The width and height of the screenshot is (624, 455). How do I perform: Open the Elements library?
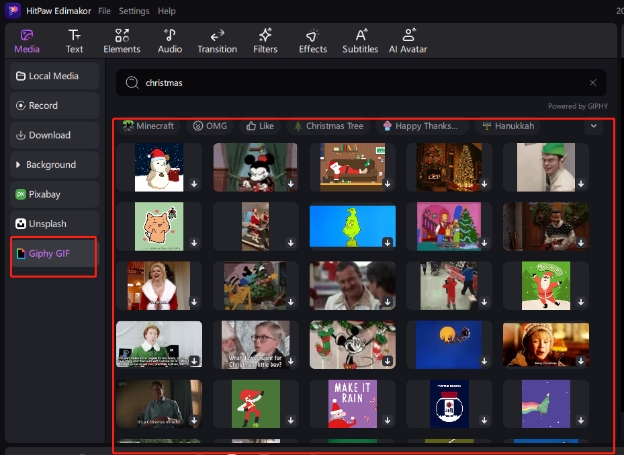(122, 40)
